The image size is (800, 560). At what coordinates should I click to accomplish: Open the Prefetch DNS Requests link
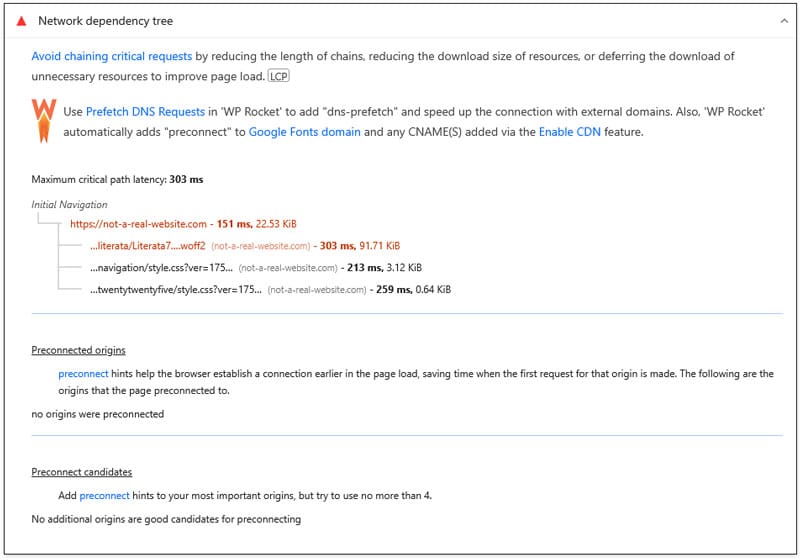145,112
